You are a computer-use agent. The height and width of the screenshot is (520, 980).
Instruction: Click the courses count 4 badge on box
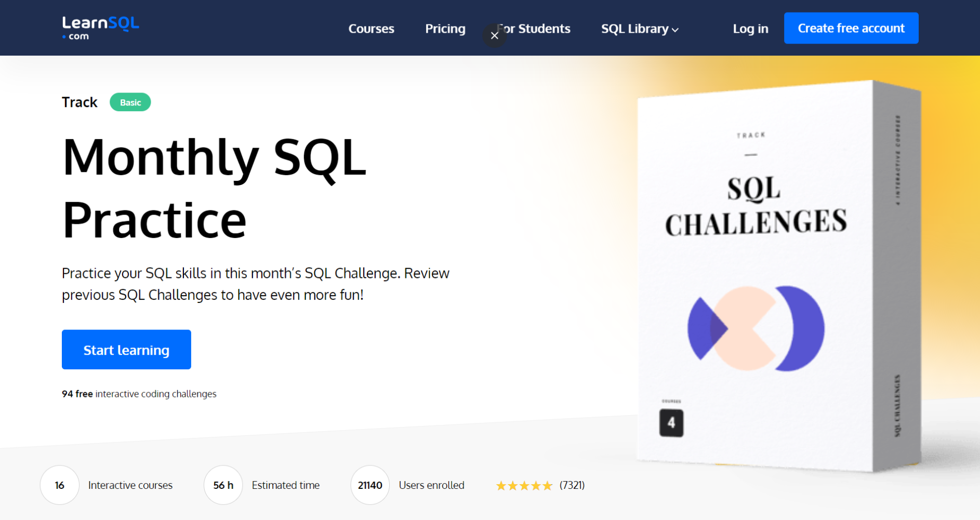coord(671,423)
